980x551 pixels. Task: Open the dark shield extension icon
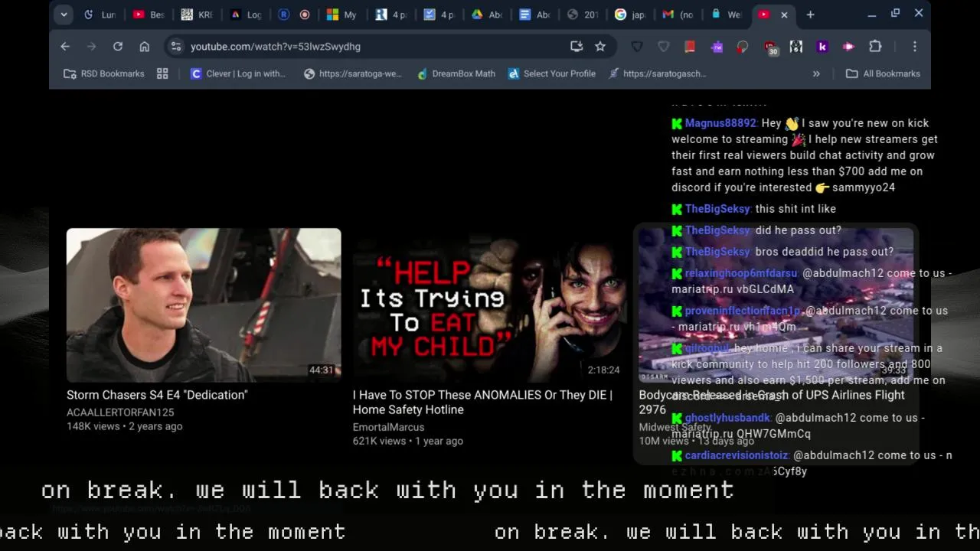[x=637, y=47]
